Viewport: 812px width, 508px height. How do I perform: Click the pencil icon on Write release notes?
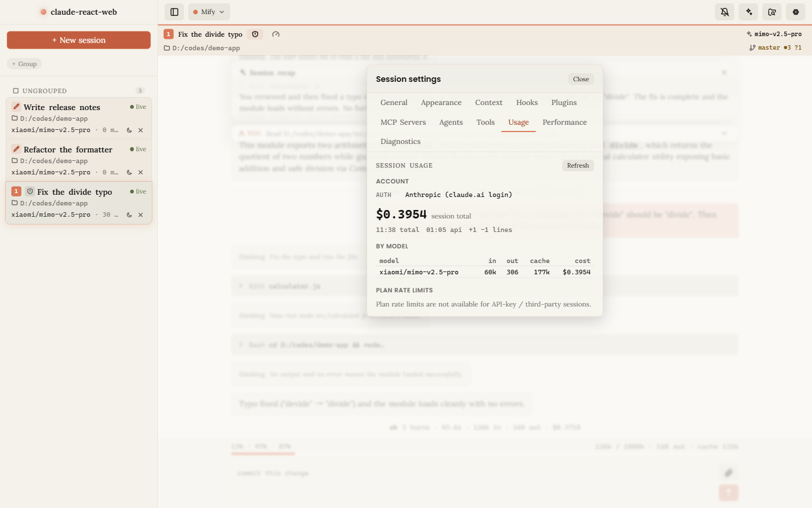tap(16, 107)
